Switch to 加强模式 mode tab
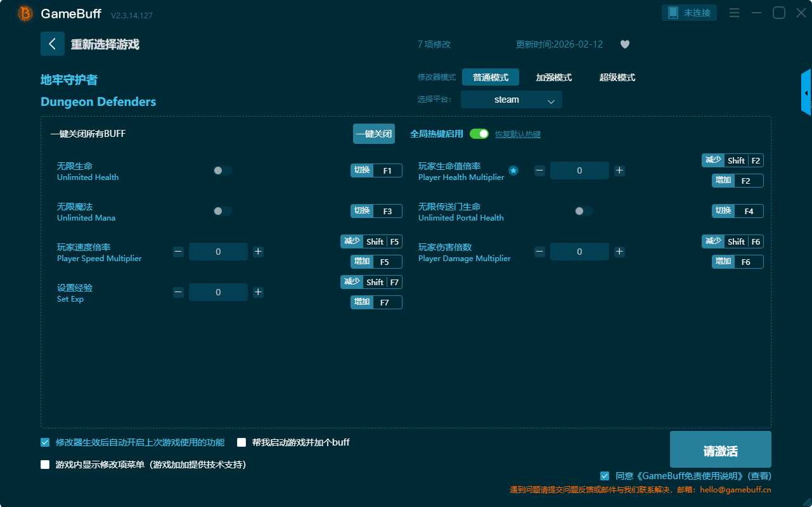 point(553,77)
